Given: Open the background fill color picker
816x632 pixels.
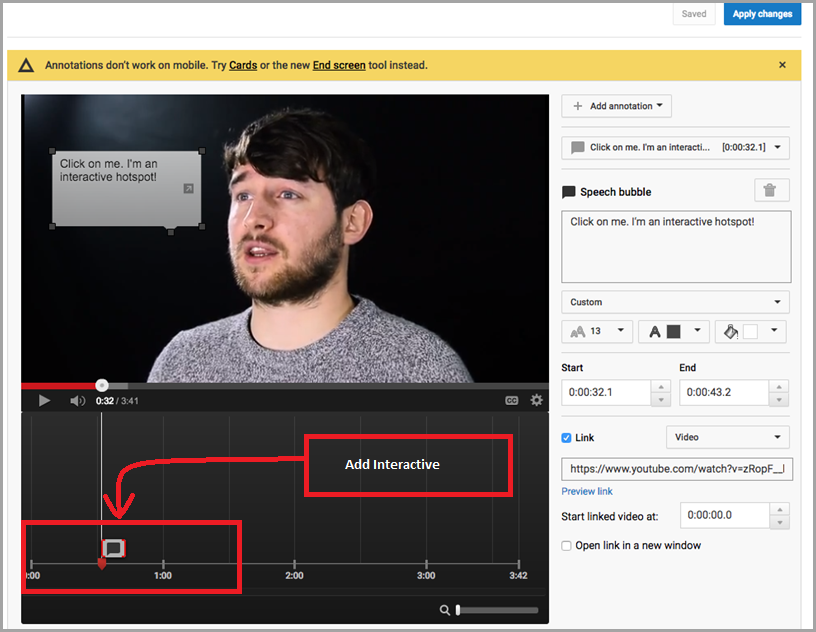Looking at the screenshot, I should (750, 331).
